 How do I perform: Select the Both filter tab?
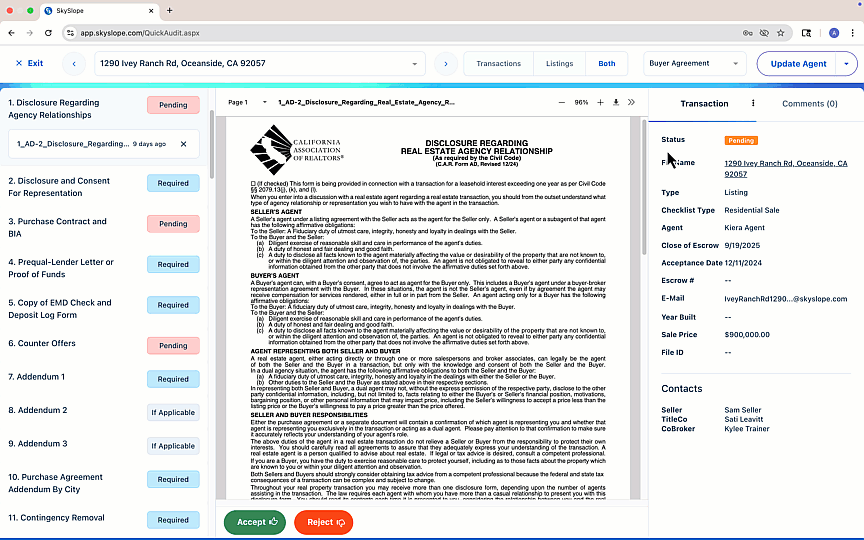coord(607,63)
